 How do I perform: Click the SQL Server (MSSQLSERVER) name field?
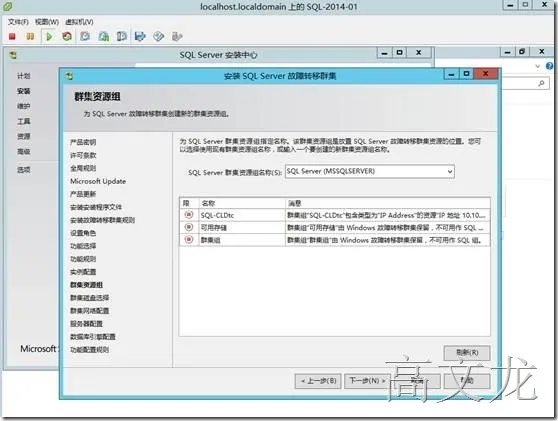[x=370, y=172]
